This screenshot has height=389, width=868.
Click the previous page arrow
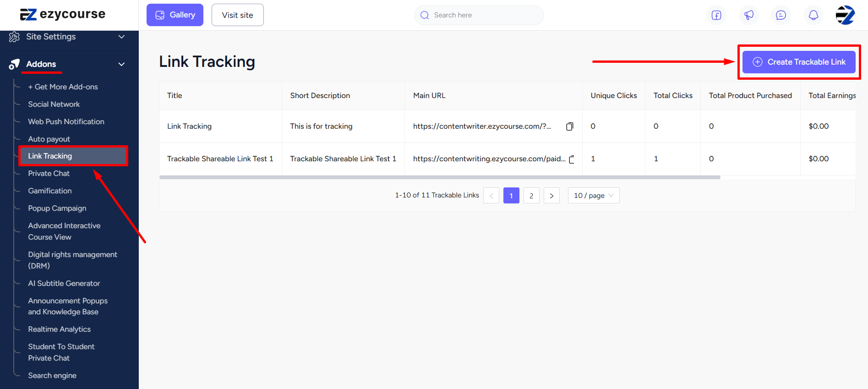tap(491, 196)
